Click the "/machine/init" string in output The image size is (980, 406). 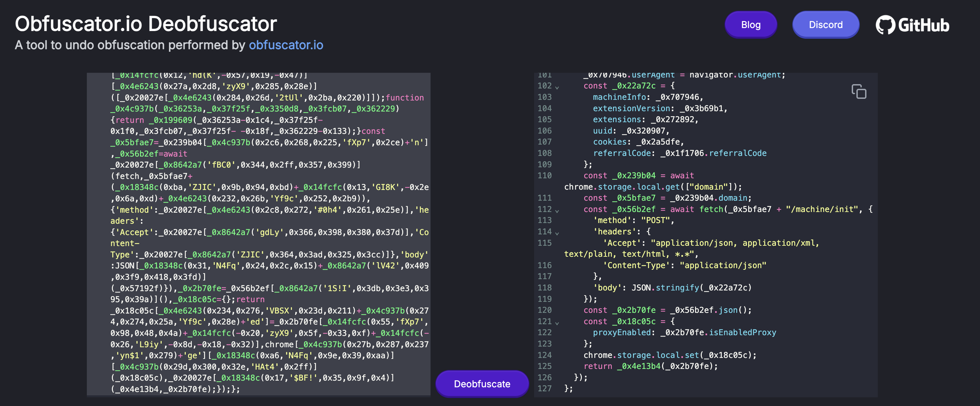point(822,209)
